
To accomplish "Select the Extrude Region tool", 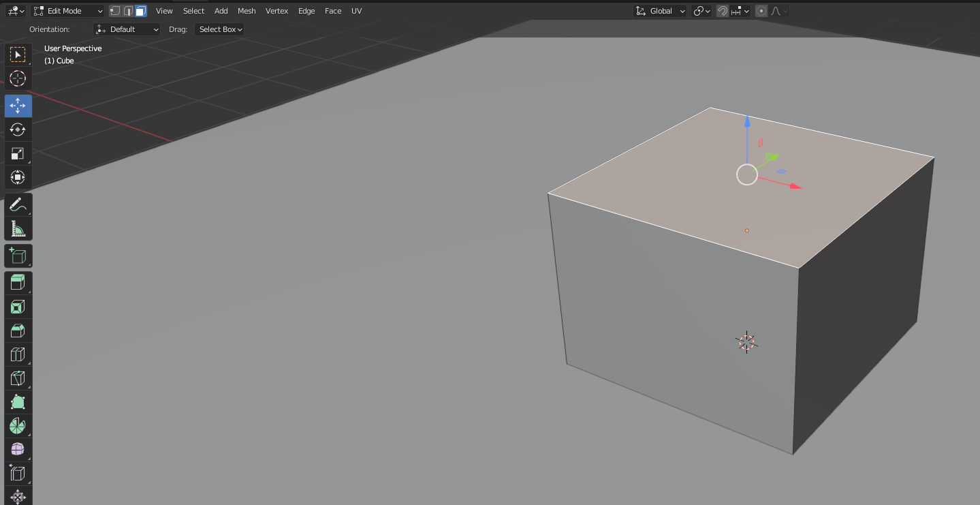I will click(18, 283).
